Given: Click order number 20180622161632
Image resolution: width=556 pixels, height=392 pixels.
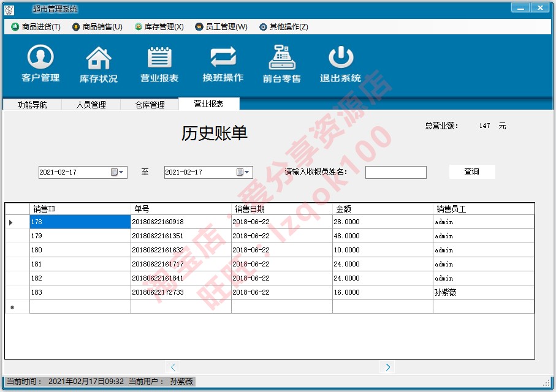Looking at the screenshot, I should pos(181,251).
